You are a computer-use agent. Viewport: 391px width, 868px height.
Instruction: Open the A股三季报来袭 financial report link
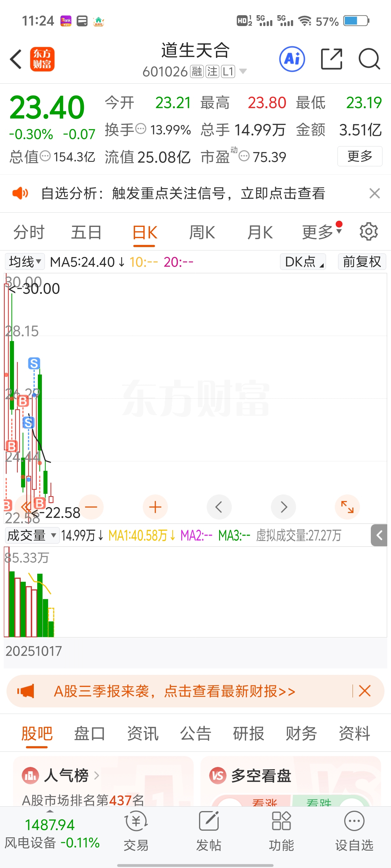click(x=174, y=691)
